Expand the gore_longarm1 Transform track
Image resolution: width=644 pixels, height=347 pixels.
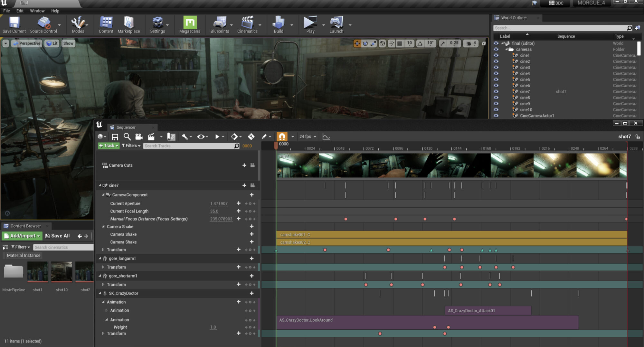point(103,267)
